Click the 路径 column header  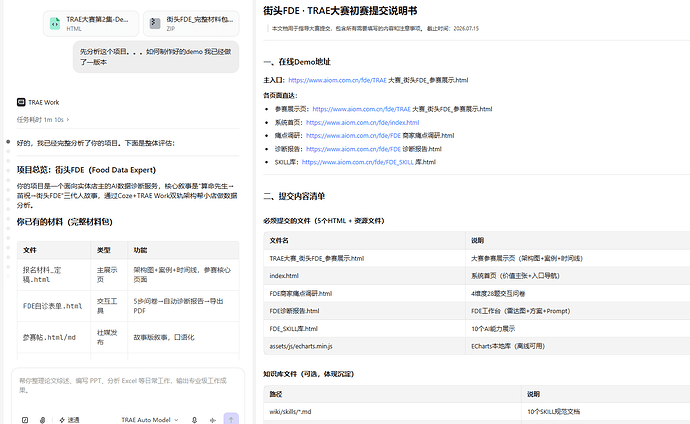[393, 394]
